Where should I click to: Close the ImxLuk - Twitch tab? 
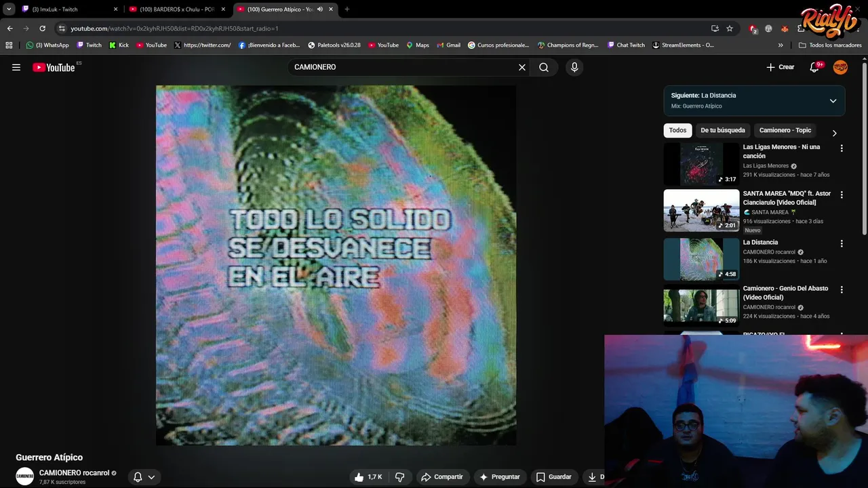pyautogui.click(x=115, y=9)
